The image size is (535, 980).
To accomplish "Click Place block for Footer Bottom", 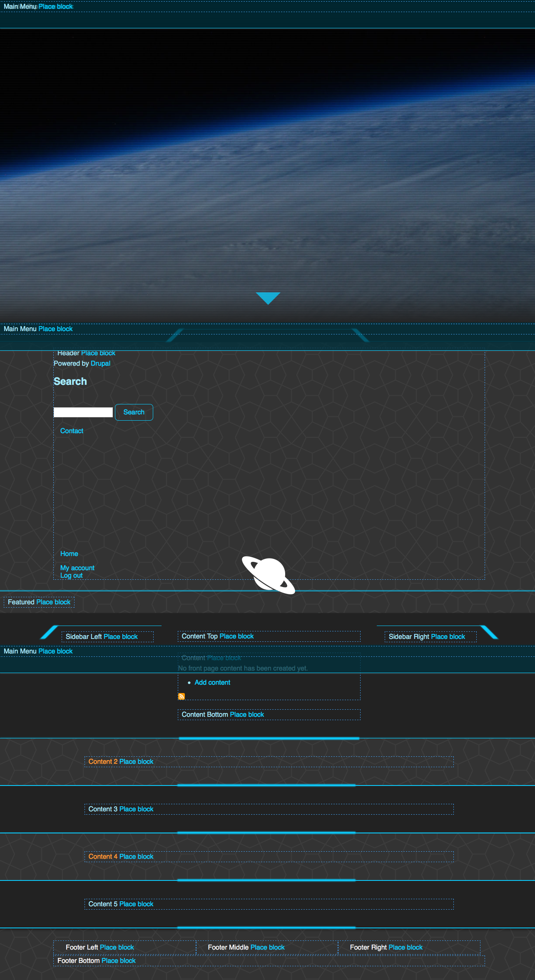I will point(119,960).
